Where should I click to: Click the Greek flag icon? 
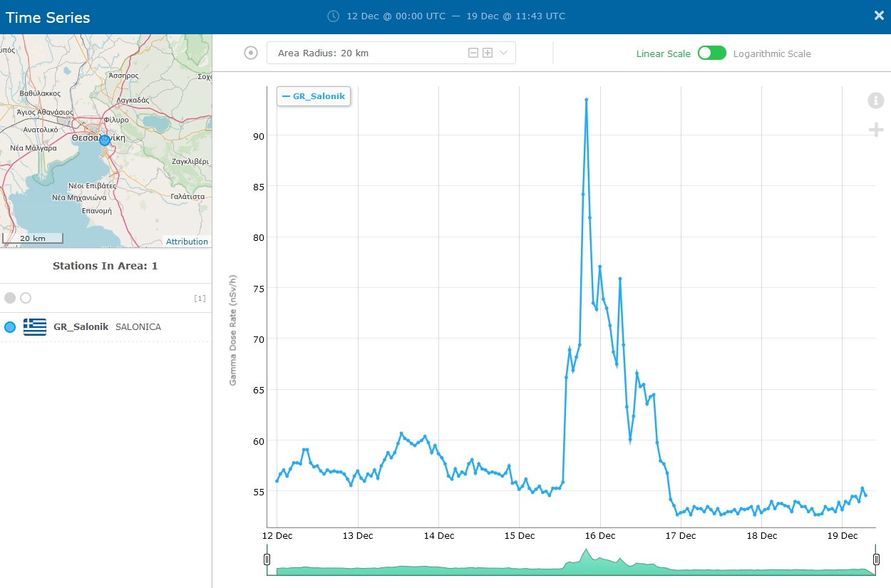point(35,327)
